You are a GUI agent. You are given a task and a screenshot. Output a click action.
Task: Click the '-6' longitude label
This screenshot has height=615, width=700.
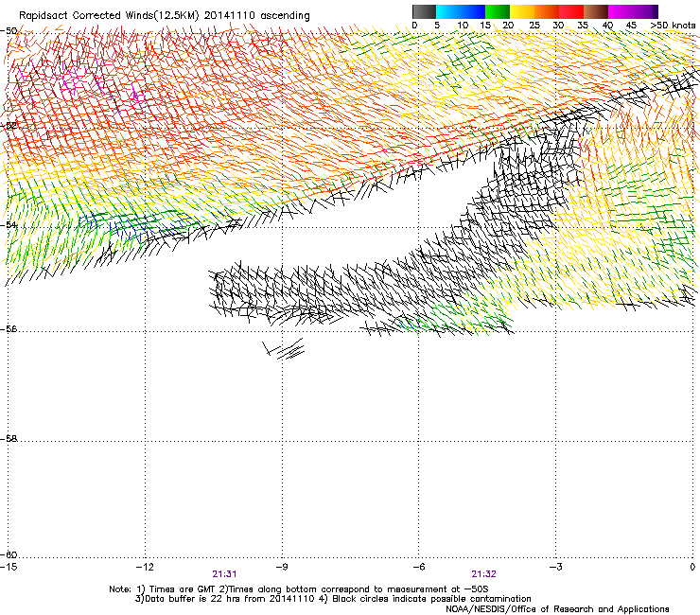[x=418, y=567]
